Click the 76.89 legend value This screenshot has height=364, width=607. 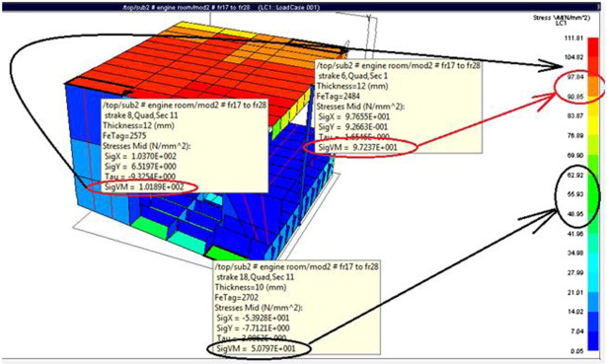pyautogui.click(x=575, y=136)
